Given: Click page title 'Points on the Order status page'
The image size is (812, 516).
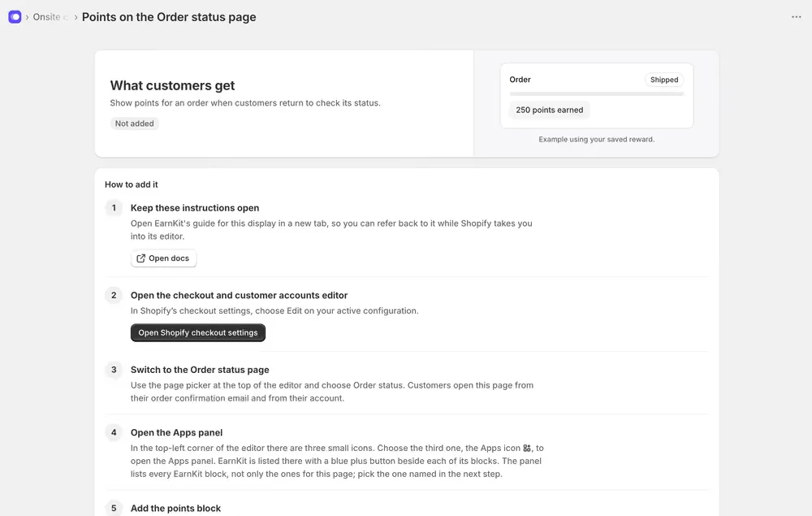Looking at the screenshot, I should (x=169, y=17).
